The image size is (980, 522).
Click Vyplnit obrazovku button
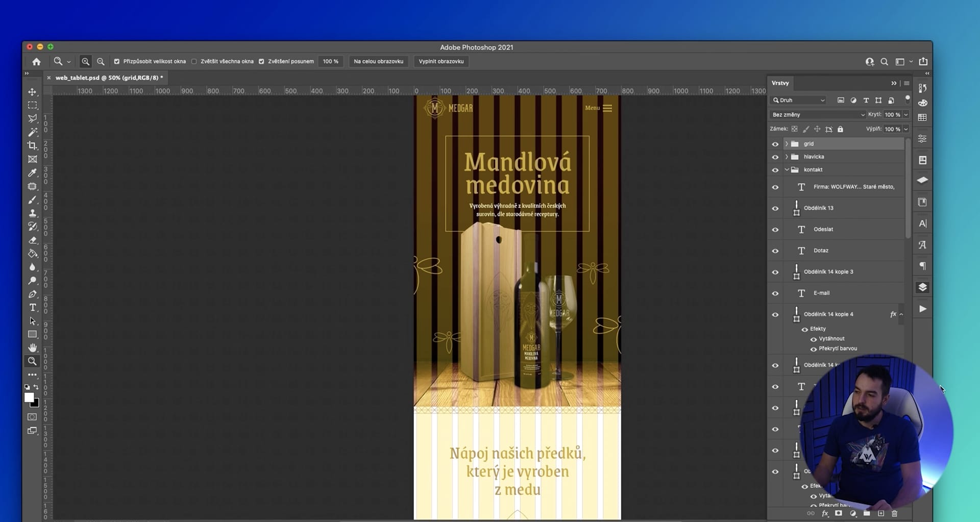tap(442, 61)
